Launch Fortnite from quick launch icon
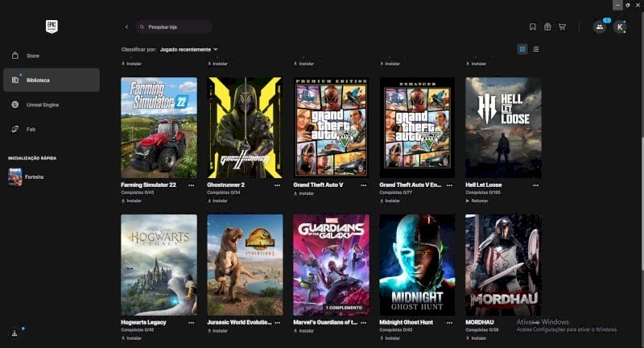Screen dimensions: 644x348 coord(15,177)
